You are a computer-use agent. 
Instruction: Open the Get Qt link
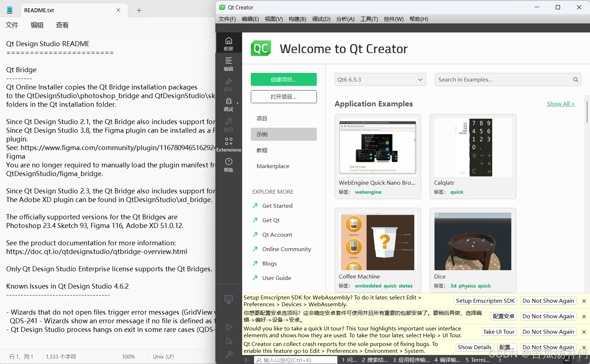266,220
